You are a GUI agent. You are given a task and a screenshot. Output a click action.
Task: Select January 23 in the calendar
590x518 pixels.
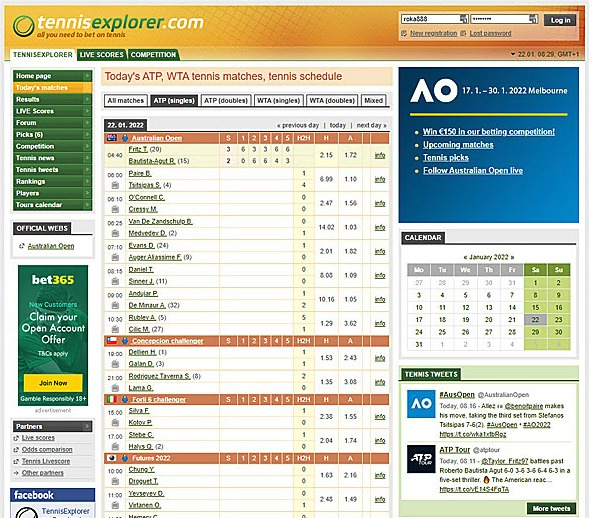click(558, 320)
